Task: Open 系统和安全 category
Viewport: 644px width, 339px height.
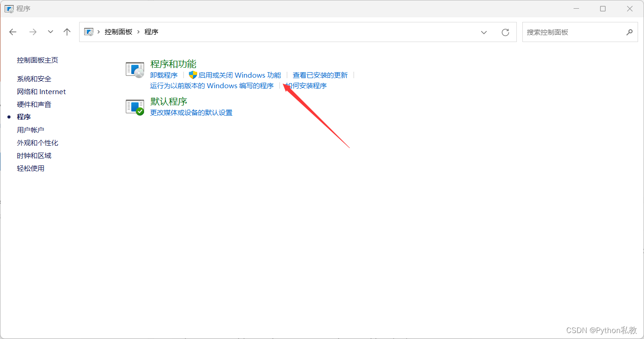Action: [x=34, y=79]
